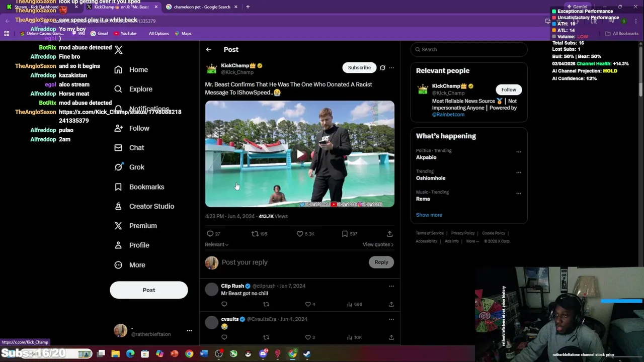Click the Reply button
The height and width of the screenshot is (362, 644).
coord(381,262)
